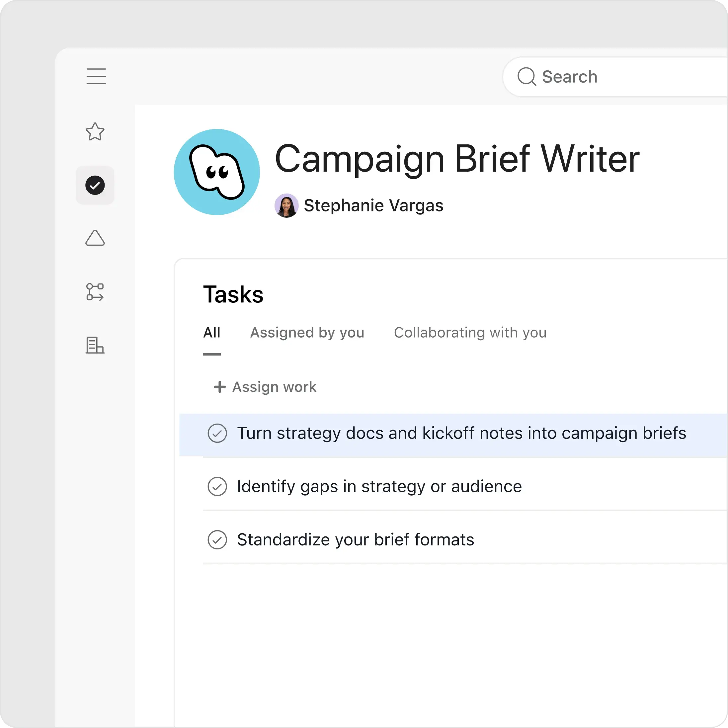The width and height of the screenshot is (728, 728).
Task: Click the Campaign Brief Writer googly-eyes avatar
Action: [x=217, y=172]
